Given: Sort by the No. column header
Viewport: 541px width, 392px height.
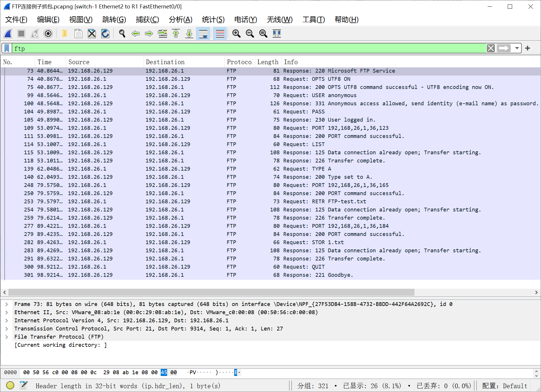Looking at the screenshot, I should [18, 62].
